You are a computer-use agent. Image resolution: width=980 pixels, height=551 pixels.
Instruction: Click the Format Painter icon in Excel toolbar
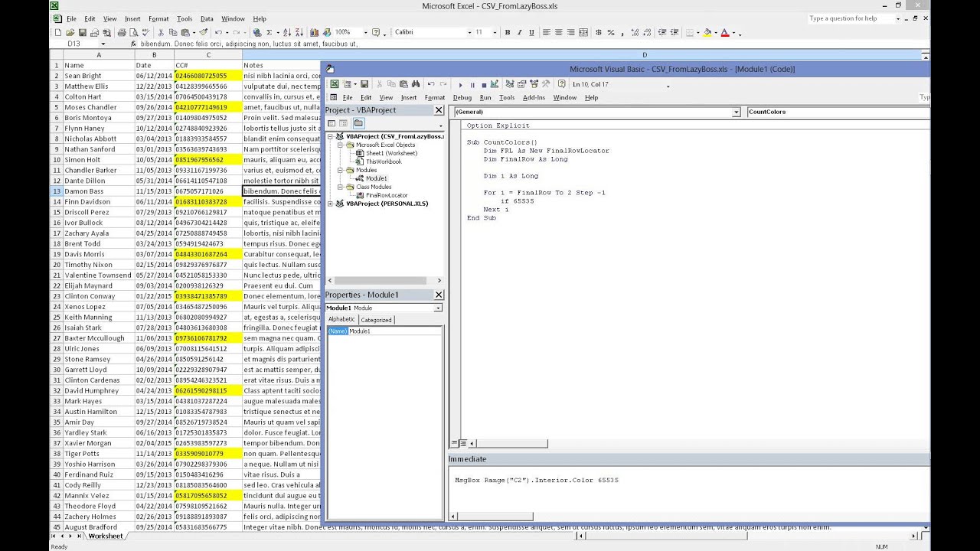204,32
